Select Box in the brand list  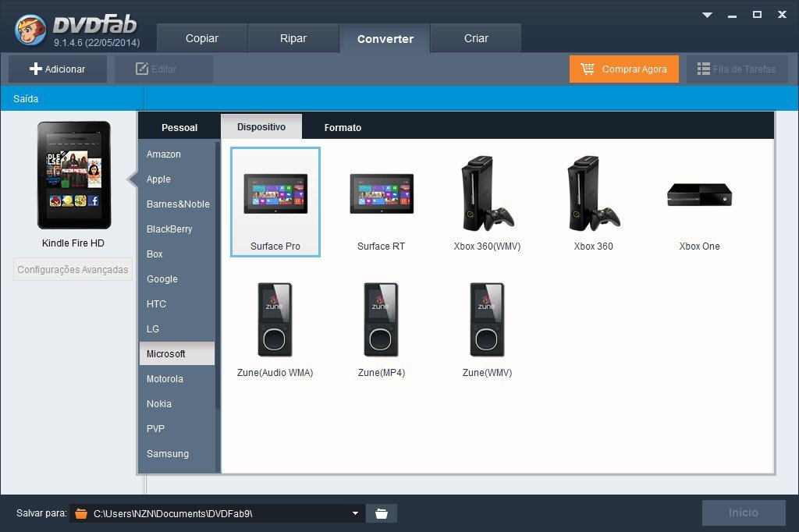point(177,254)
